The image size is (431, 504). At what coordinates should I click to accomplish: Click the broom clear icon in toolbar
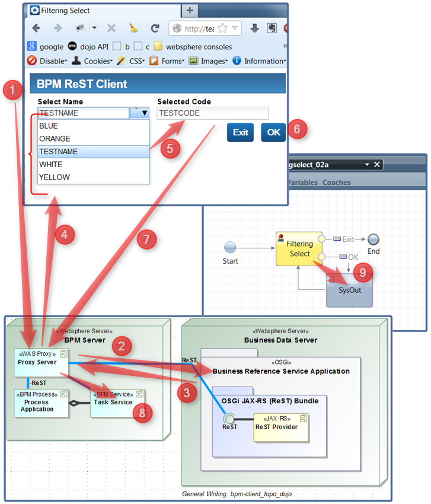[x=133, y=28]
